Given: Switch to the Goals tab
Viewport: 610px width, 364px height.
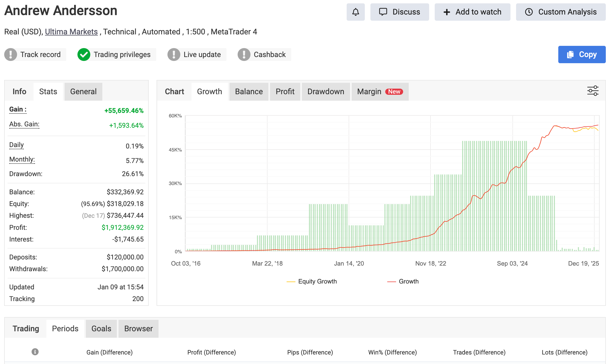Looking at the screenshot, I should click(x=101, y=329).
